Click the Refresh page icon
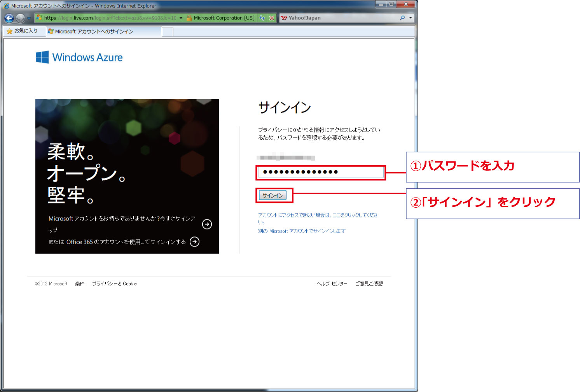This screenshot has height=392, width=580. tap(262, 18)
